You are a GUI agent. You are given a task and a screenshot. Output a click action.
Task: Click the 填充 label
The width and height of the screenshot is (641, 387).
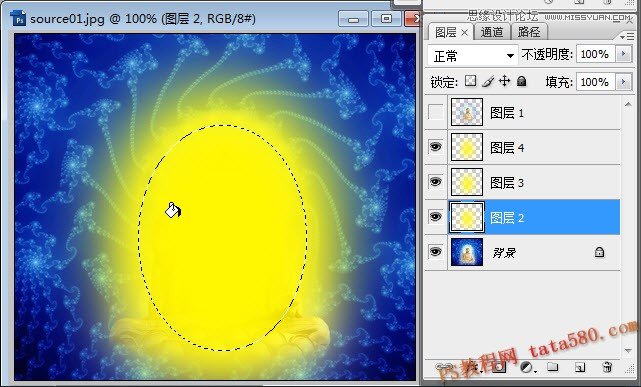[x=559, y=82]
